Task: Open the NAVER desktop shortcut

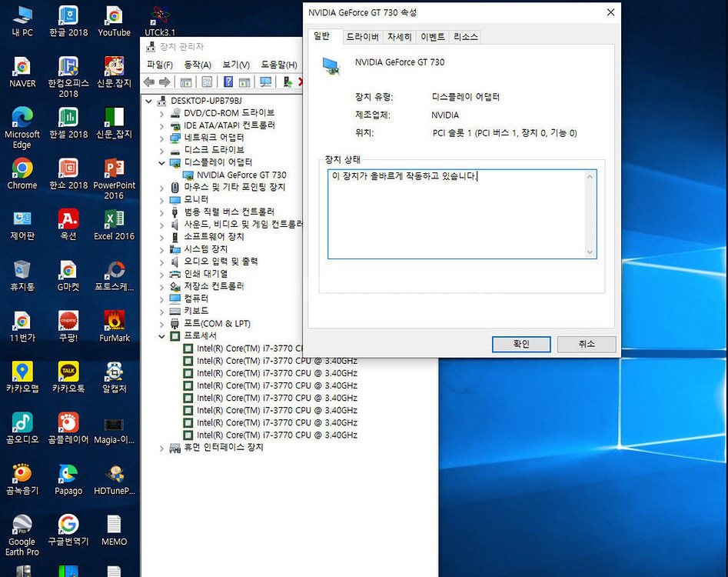Action: [22, 72]
